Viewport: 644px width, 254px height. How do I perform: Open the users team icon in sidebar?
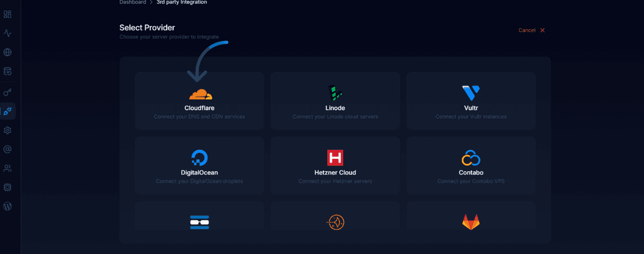(8, 168)
